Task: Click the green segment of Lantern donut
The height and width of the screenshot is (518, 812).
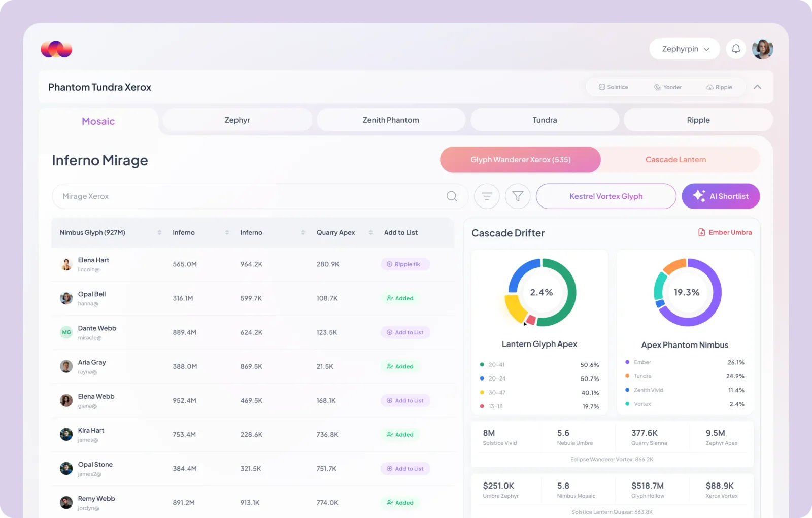Action: point(571,292)
